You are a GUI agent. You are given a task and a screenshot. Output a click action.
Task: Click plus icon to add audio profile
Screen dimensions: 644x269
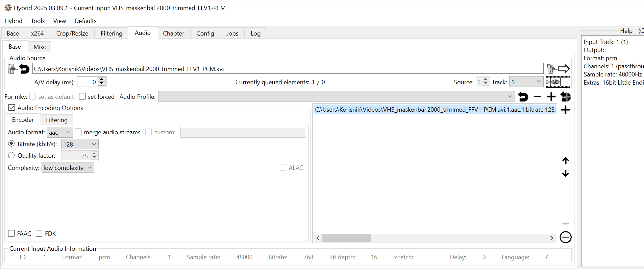(551, 97)
